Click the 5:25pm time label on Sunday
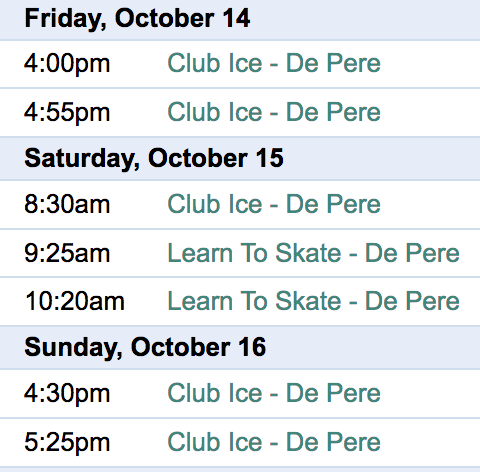The image size is (480, 472). point(67,443)
